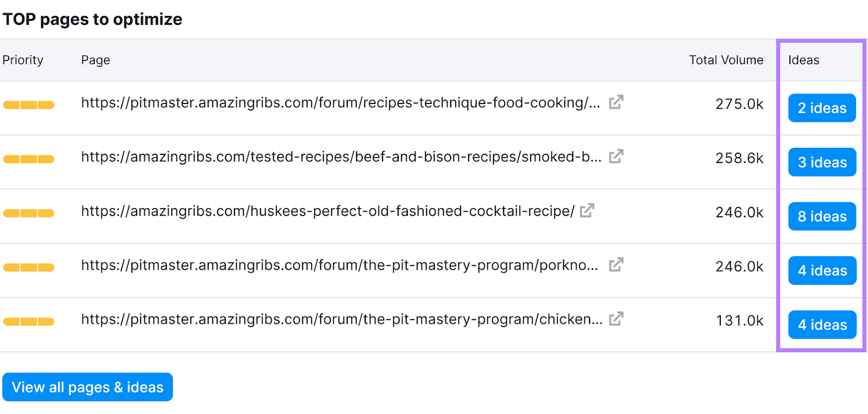Open the external link for the smoked beef recipes page
This screenshot has width=868, height=414.
pos(616,156)
